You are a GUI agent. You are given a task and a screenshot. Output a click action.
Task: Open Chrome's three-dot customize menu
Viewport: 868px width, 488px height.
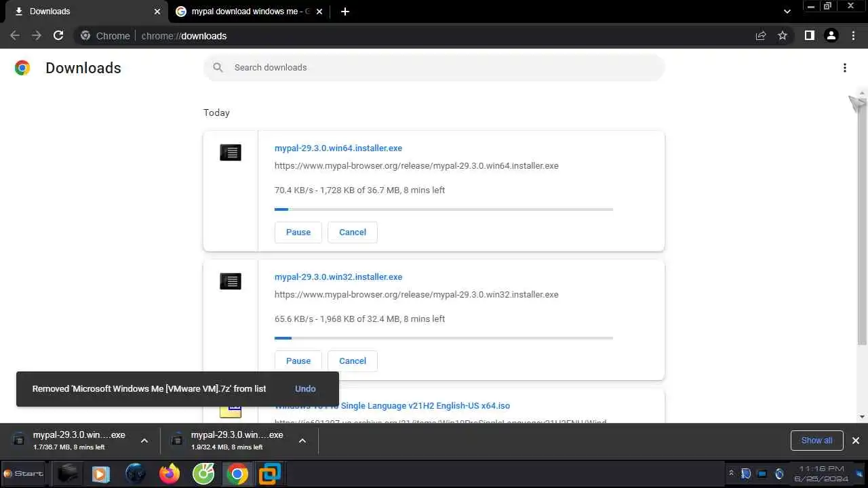coord(854,36)
